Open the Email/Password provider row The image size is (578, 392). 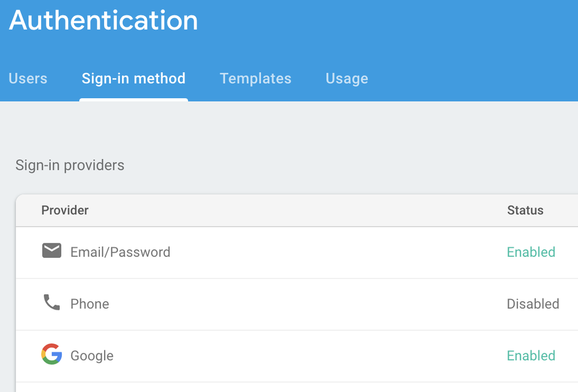297,253
